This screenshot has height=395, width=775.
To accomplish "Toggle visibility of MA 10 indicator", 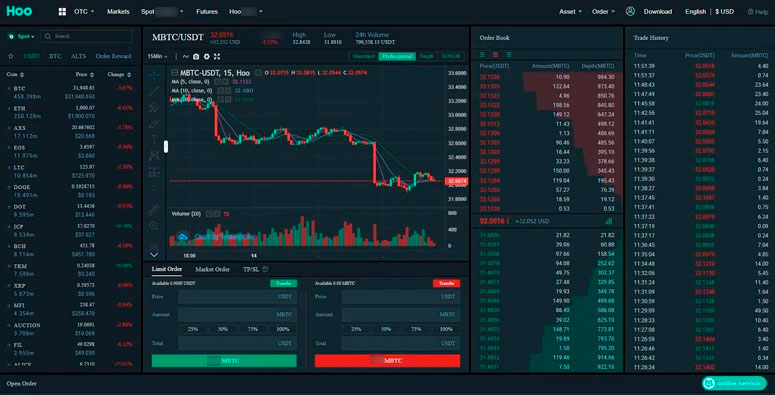I will point(220,90).
